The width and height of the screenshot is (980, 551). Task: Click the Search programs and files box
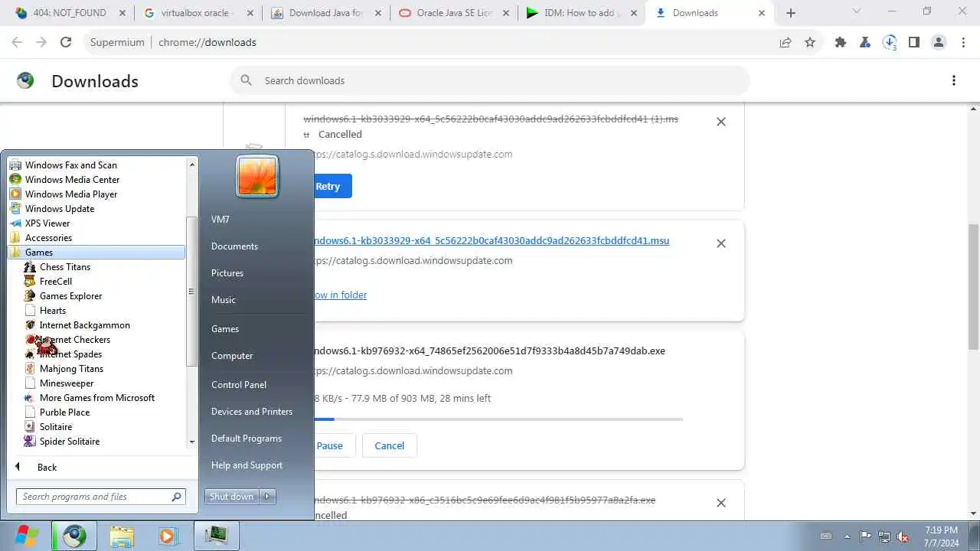click(x=100, y=497)
